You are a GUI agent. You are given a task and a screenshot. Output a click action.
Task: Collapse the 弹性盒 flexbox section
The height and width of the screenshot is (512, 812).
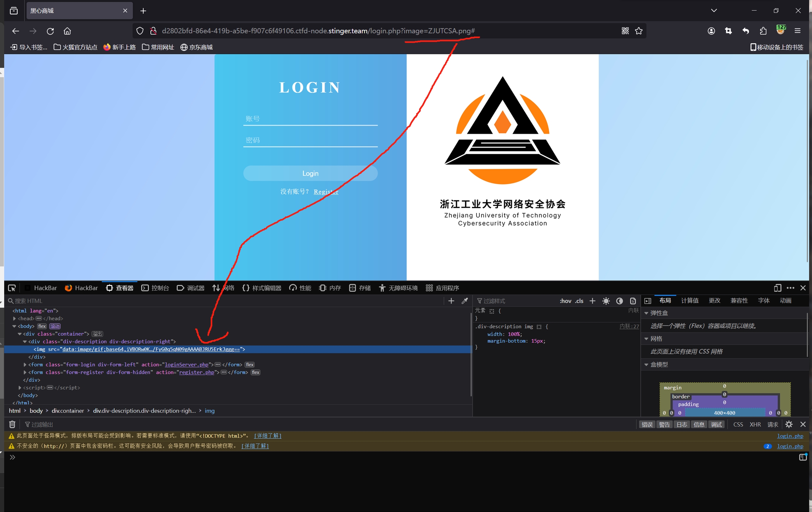[x=646, y=313]
